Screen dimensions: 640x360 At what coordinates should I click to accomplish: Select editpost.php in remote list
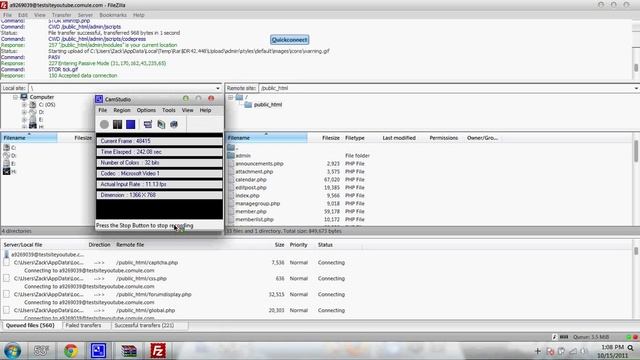251,188
